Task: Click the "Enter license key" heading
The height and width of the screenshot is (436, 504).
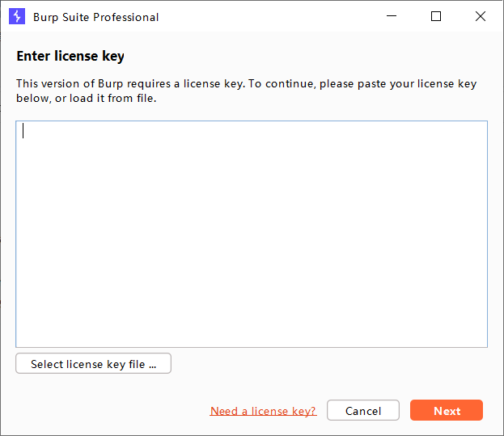Action: [x=70, y=57]
